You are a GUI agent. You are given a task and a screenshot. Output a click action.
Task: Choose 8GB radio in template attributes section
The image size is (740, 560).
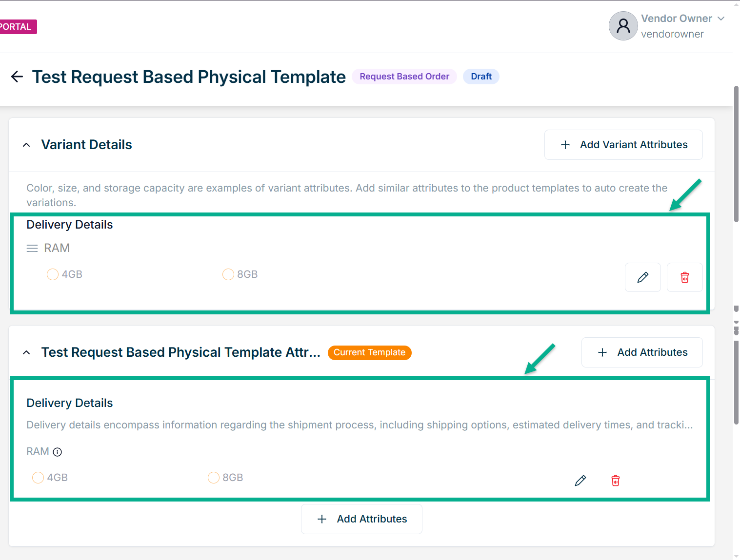pyautogui.click(x=214, y=478)
